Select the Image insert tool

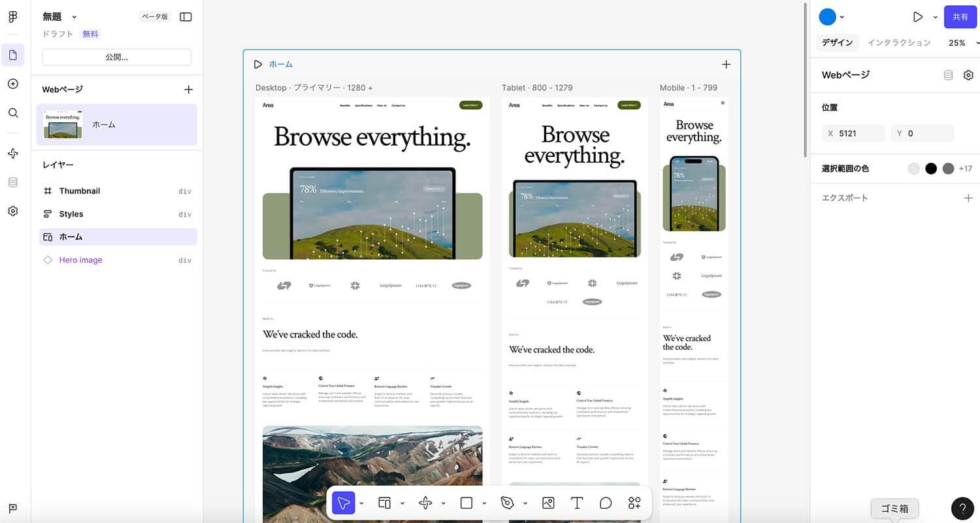click(548, 503)
